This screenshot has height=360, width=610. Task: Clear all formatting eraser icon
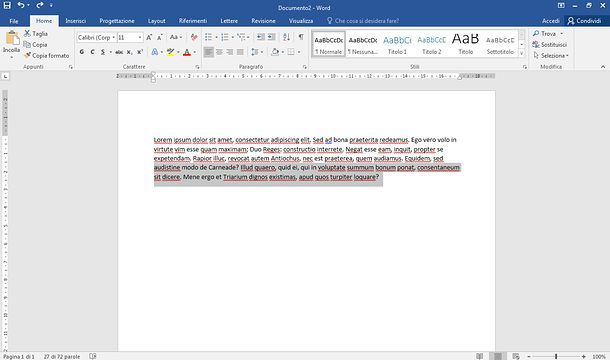pyautogui.click(x=194, y=37)
